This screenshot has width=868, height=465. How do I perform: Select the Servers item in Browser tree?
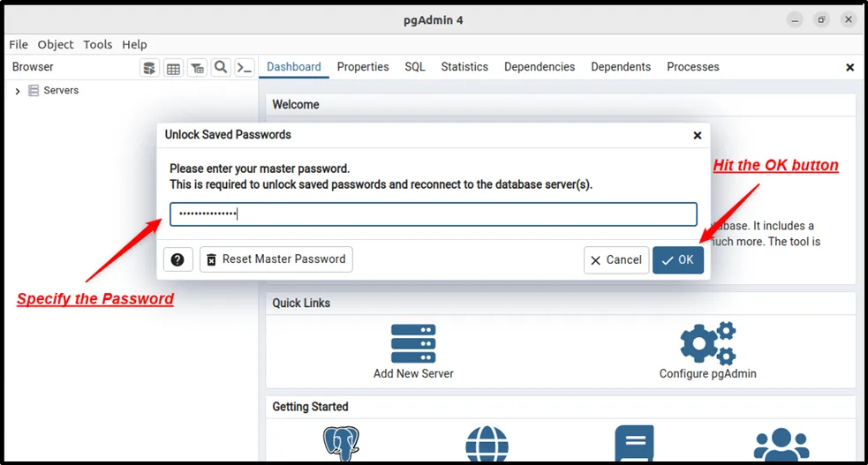point(61,90)
